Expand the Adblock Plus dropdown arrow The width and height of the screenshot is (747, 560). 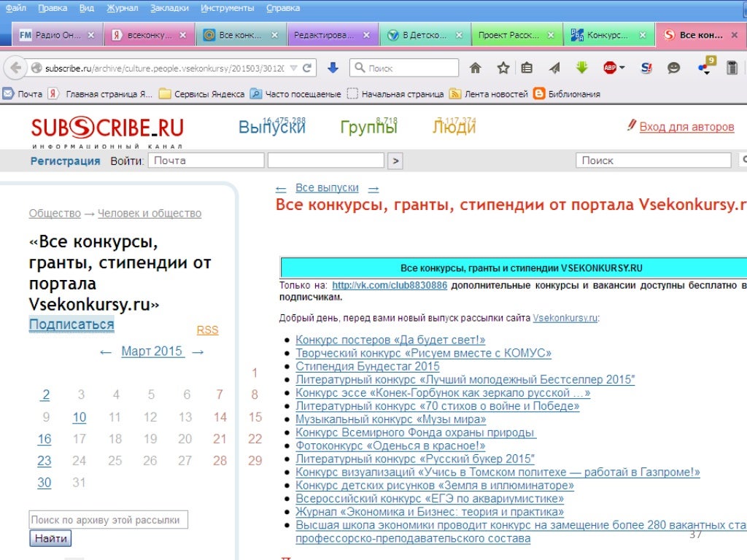tap(622, 68)
